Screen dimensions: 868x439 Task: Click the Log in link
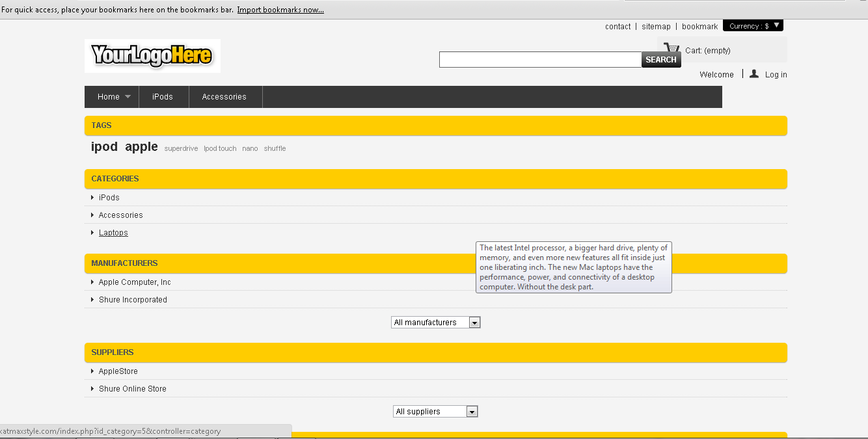pyautogui.click(x=776, y=75)
